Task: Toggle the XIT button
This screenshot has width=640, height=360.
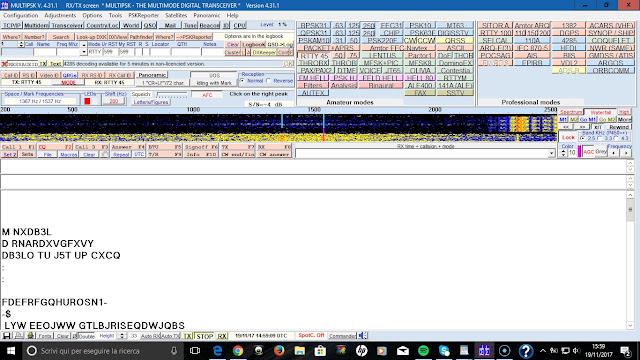Action: click(598, 127)
